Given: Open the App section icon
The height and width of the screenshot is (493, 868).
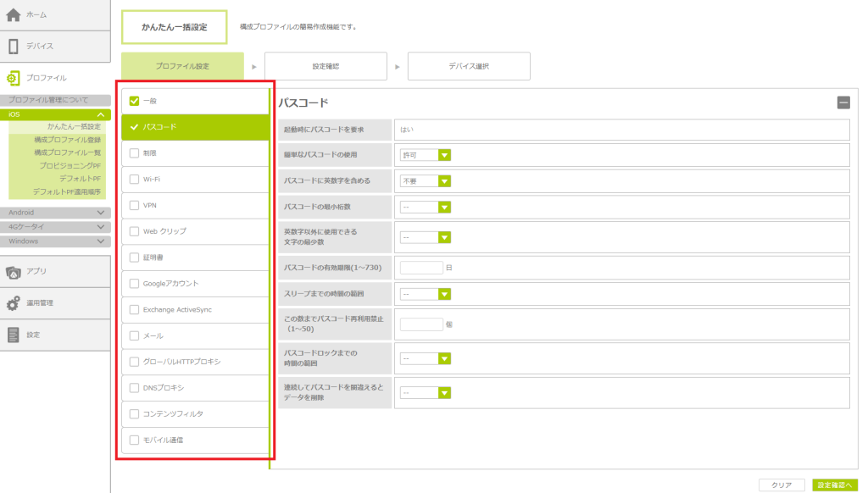Looking at the screenshot, I should (x=14, y=272).
